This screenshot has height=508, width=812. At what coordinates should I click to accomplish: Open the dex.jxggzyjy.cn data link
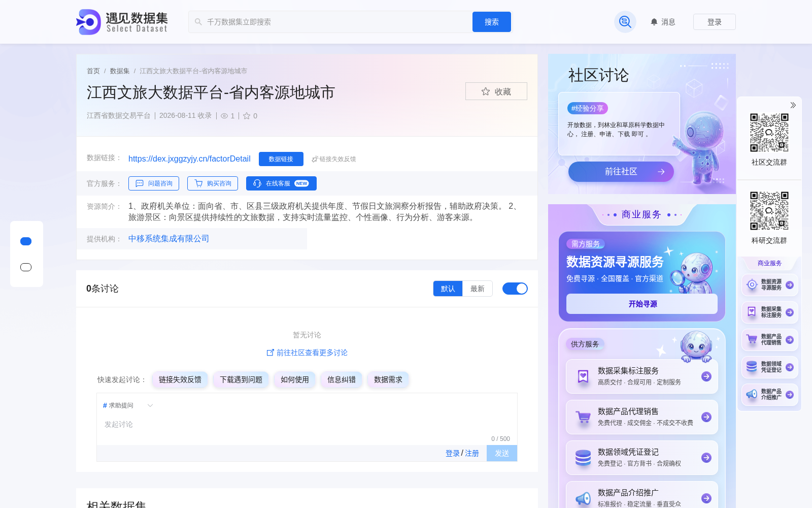click(x=189, y=159)
